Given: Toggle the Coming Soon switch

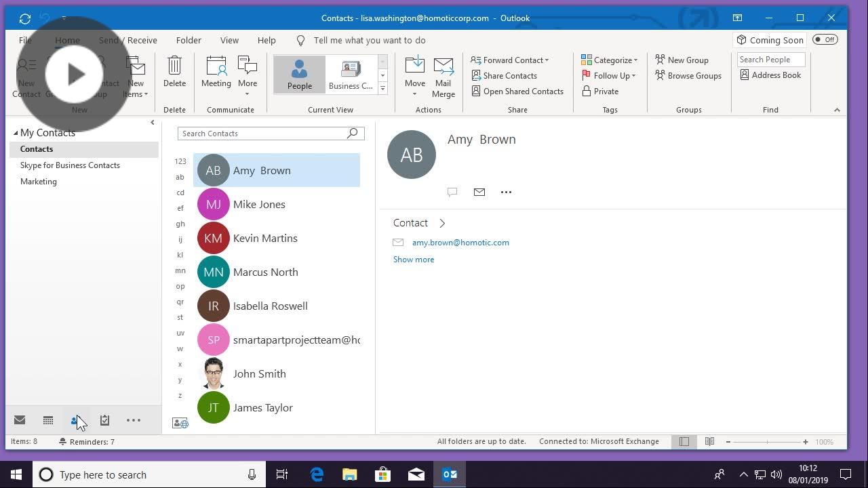Looking at the screenshot, I should (825, 40).
